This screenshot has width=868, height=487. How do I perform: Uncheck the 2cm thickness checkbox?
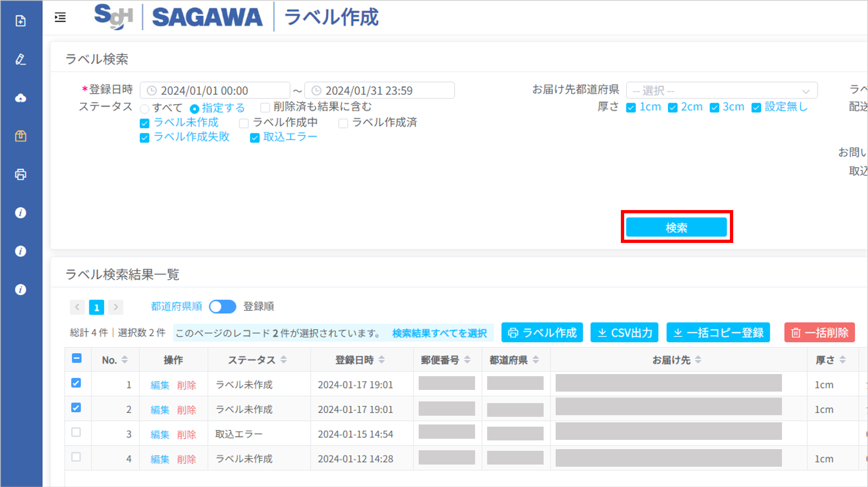(673, 107)
